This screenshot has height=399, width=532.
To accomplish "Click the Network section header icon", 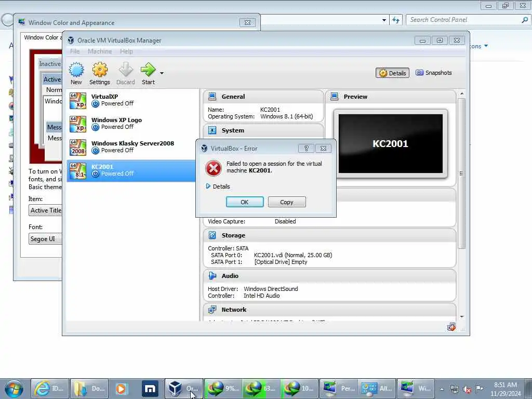I will 212,310.
